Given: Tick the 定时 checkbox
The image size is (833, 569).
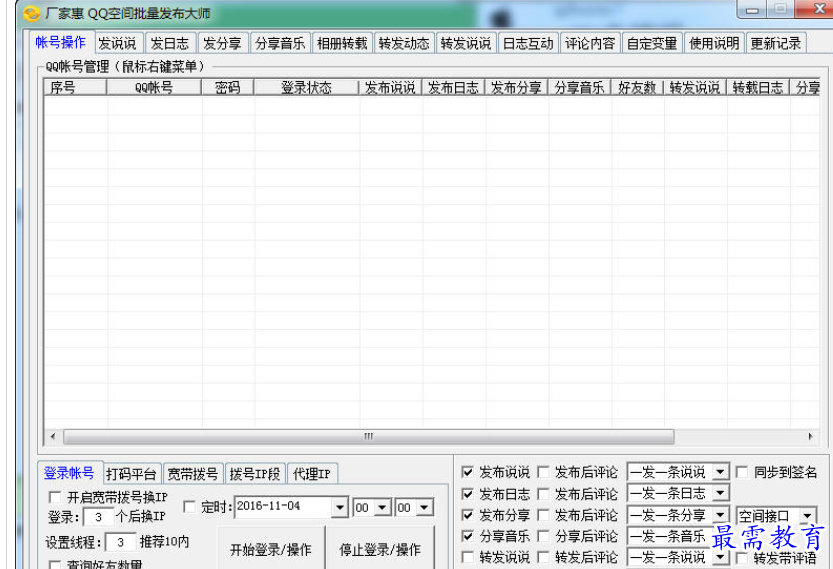Looking at the screenshot, I should tap(189, 506).
